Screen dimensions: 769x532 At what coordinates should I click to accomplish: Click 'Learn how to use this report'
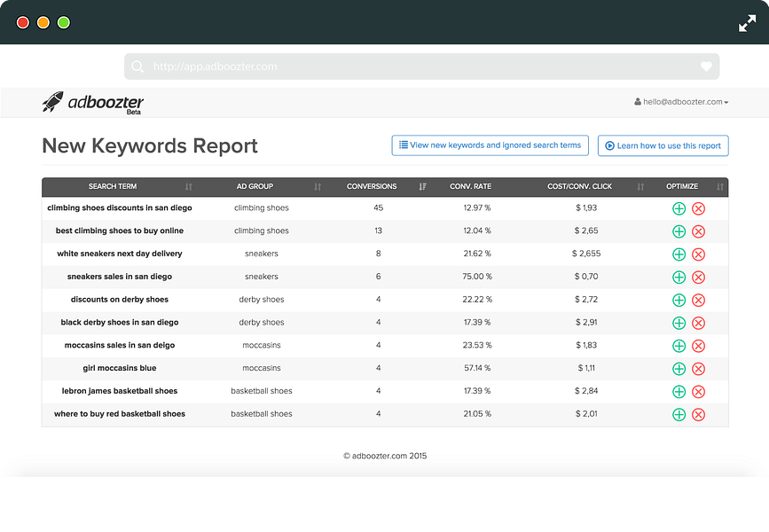click(663, 146)
